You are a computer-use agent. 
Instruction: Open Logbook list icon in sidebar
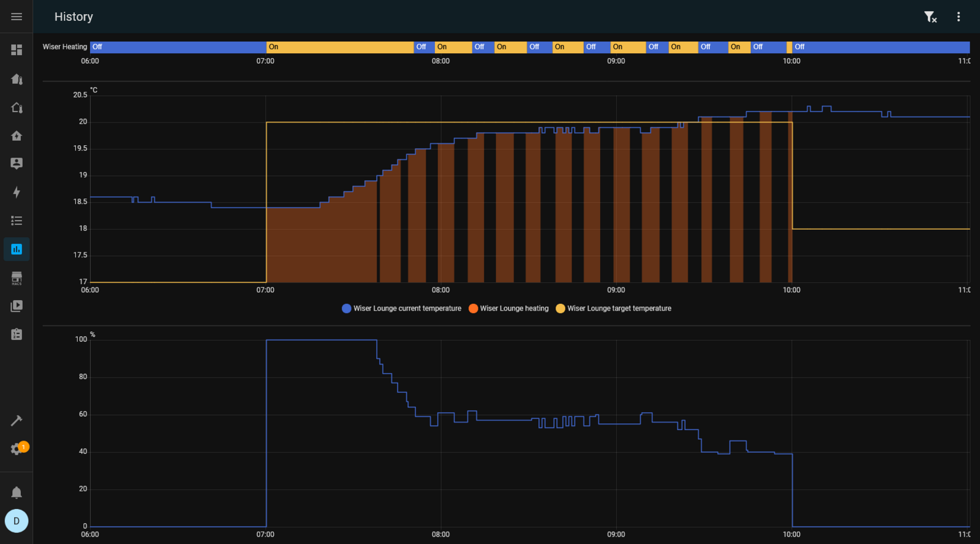(x=17, y=221)
